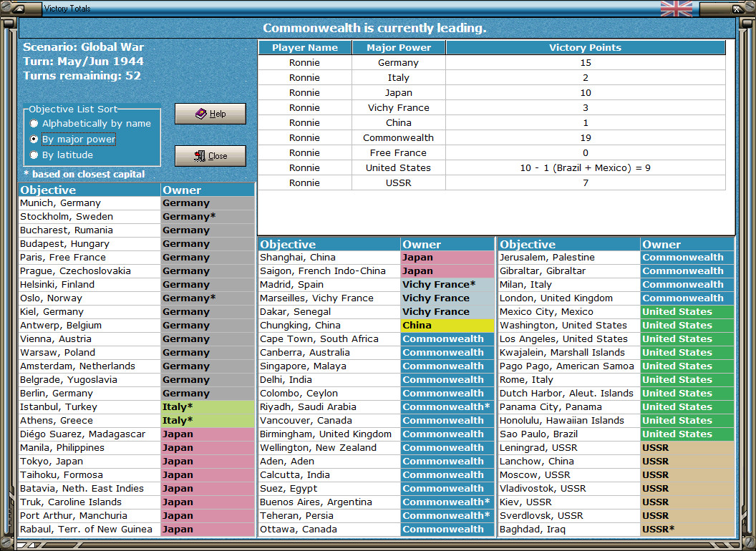The width and height of the screenshot is (756, 551).
Task: Select Buenos Aires, Argentina objective
Action: [329, 502]
